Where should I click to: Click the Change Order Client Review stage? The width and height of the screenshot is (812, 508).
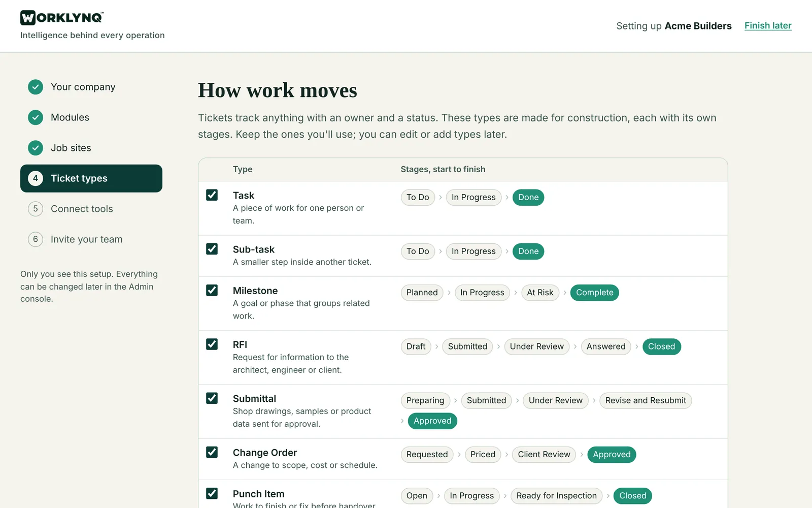544,455
